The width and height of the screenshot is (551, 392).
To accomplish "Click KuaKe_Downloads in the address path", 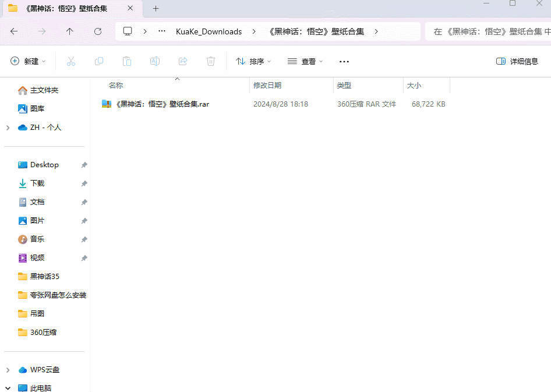I will point(209,31).
